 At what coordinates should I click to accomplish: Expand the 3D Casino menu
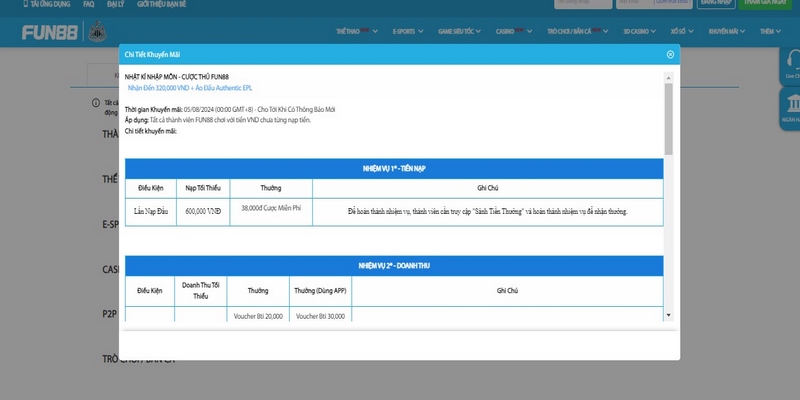(639, 32)
